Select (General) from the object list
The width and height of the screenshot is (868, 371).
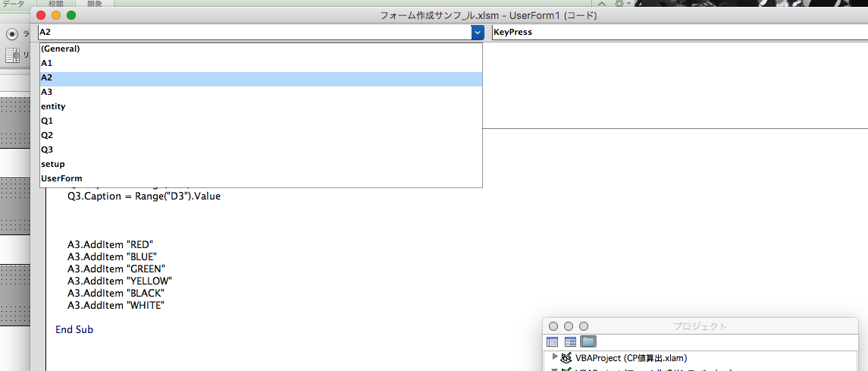click(61, 49)
